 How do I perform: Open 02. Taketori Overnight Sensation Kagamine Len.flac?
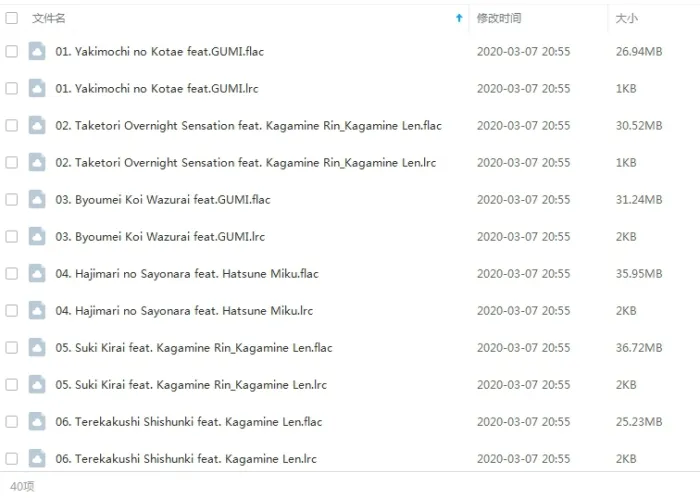click(248, 126)
